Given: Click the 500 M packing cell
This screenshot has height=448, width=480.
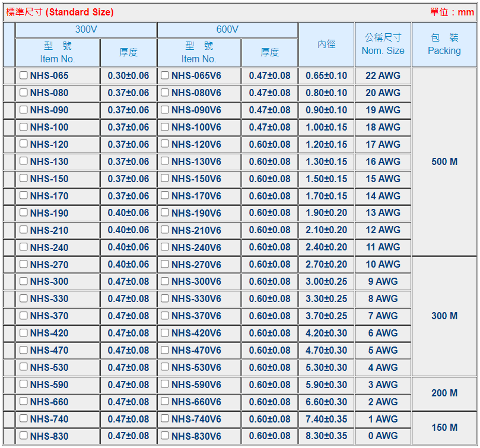Looking at the screenshot, I should pos(444,161).
